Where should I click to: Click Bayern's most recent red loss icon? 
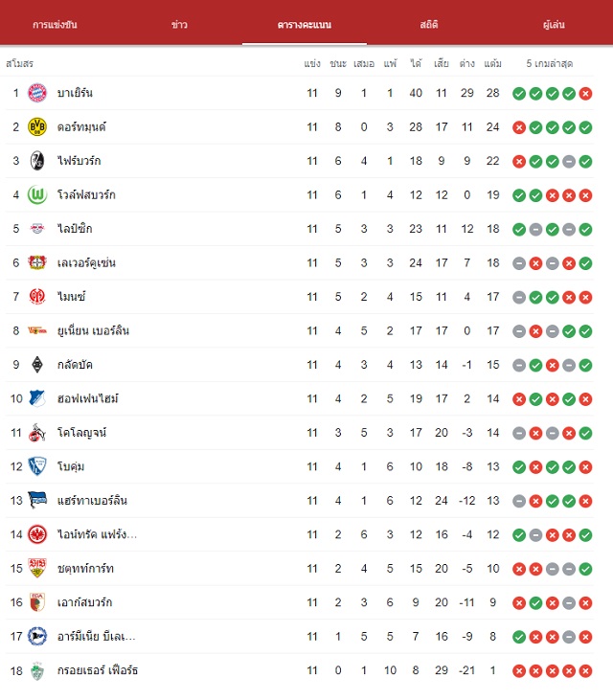585,93
